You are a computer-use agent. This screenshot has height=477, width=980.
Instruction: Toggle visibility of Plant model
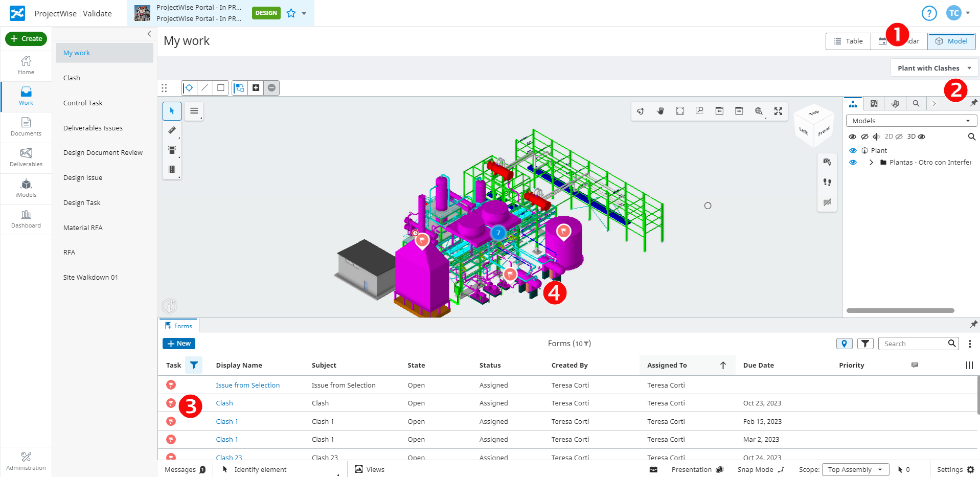coord(853,150)
